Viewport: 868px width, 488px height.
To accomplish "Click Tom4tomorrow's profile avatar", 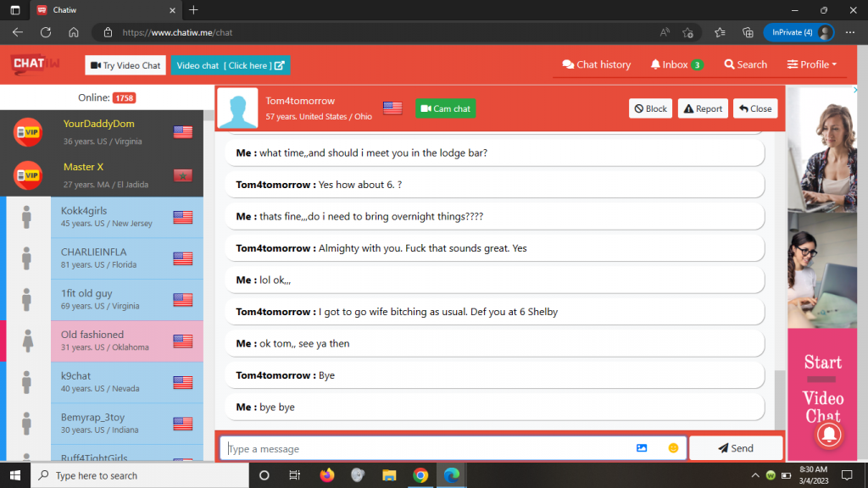I will [237, 108].
